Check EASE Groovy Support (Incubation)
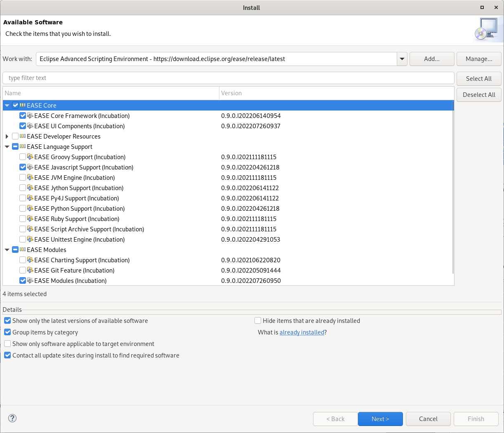 (23, 157)
